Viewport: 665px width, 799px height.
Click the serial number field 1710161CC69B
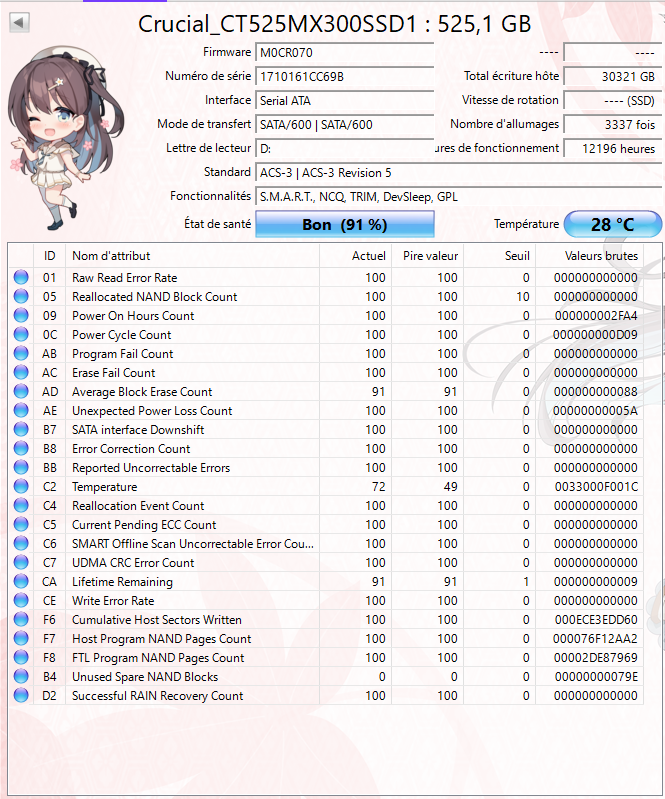pyautogui.click(x=345, y=76)
